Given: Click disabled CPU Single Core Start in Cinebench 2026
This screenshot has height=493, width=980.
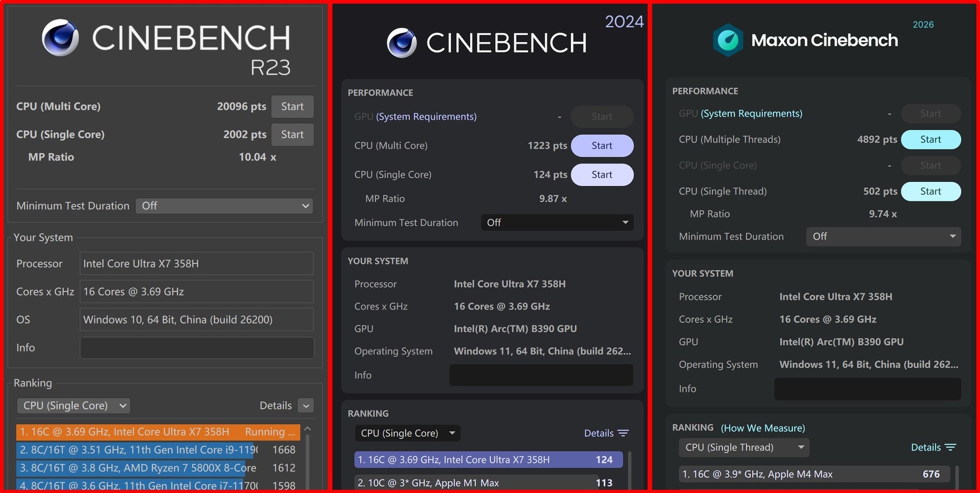Looking at the screenshot, I should tap(931, 165).
